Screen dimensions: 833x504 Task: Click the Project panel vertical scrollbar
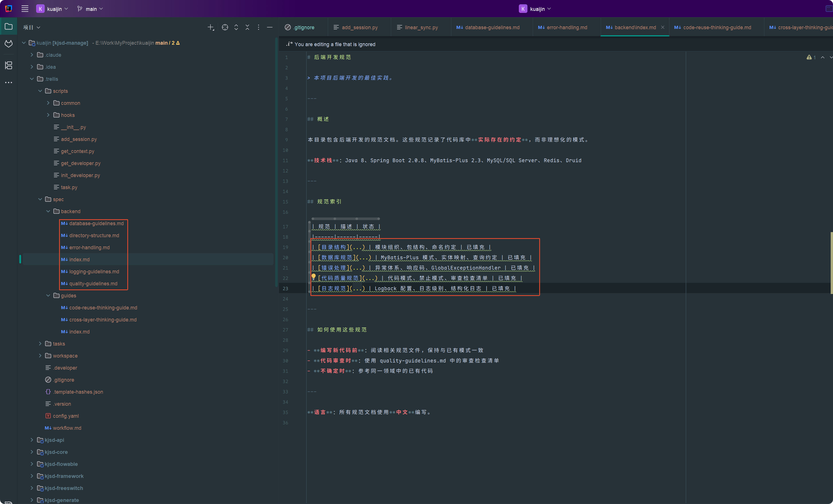pos(276,162)
